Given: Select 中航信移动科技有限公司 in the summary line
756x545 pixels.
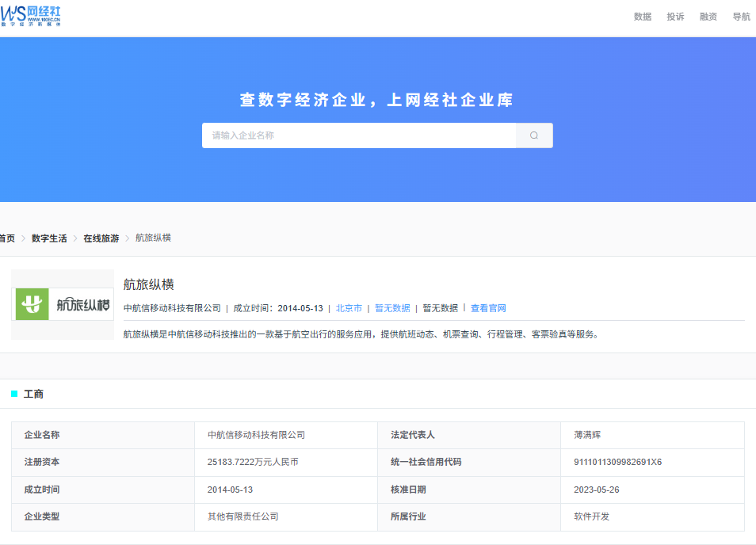Looking at the screenshot, I should click(x=172, y=308).
